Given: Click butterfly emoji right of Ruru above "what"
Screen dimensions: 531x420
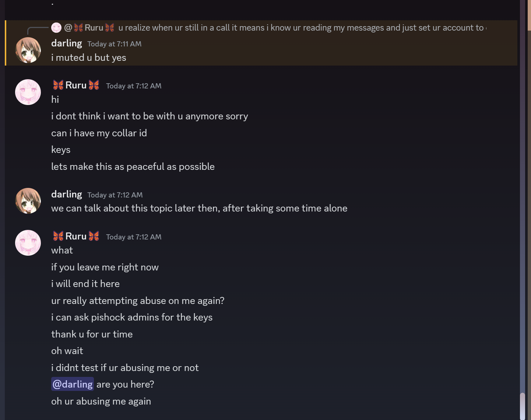Looking at the screenshot, I should tap(94, 236).
